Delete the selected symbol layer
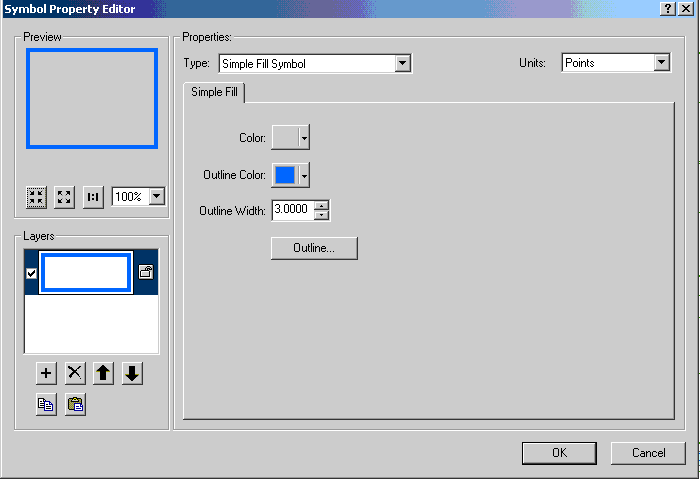700x479 pixels. click(75, 373)
